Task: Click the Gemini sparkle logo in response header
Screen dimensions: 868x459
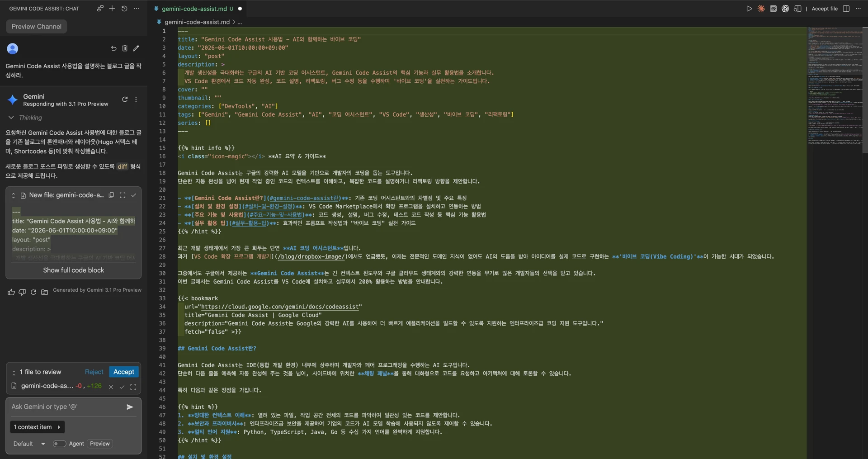Action: click(x=13, y=100)
